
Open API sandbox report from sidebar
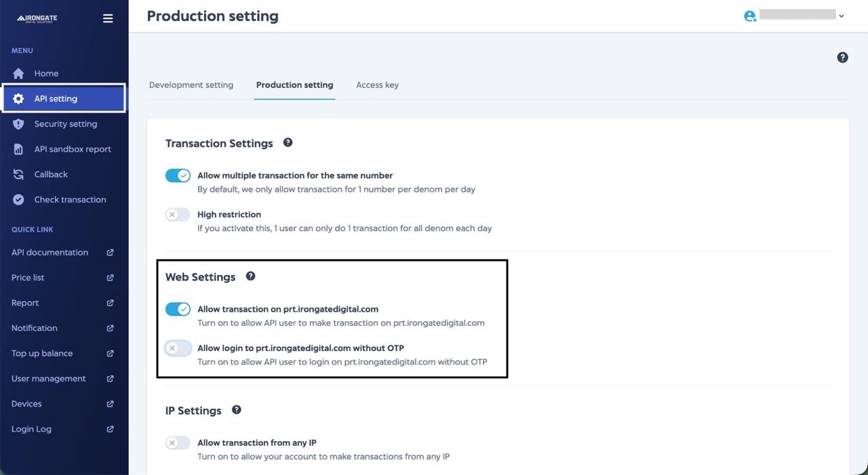(x=18, y=148)
